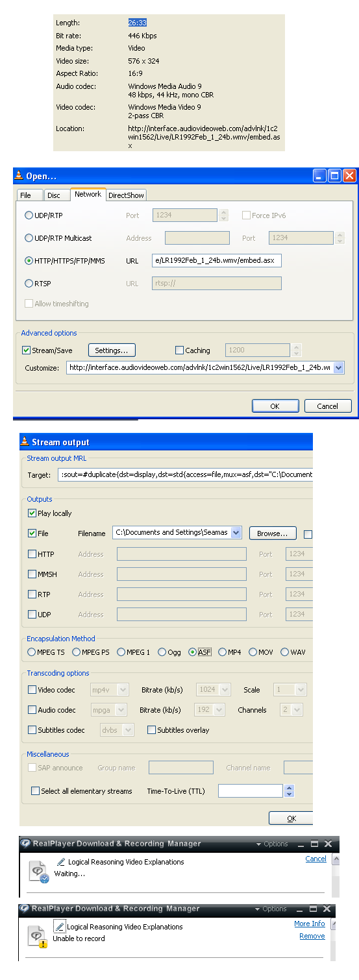The image size is (359, 980).
Task: Open the DirectShow tab
Action: coord(127,195)
